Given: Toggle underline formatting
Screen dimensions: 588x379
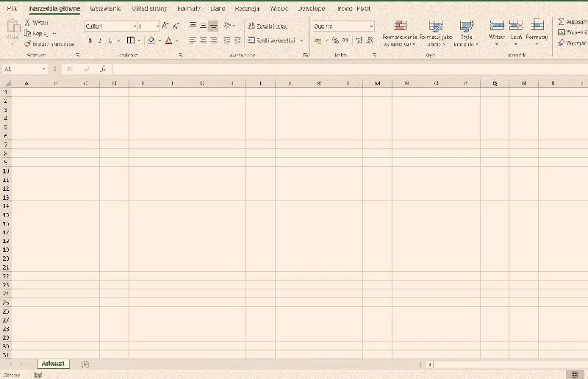Looking at the screenshot, I should pyautogui.click(x=110, y=40).
